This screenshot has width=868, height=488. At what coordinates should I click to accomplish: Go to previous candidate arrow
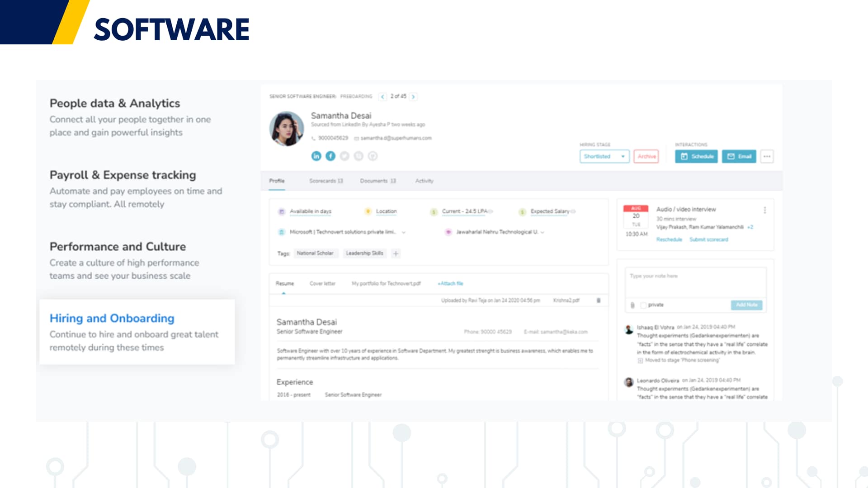coord(382,97)
